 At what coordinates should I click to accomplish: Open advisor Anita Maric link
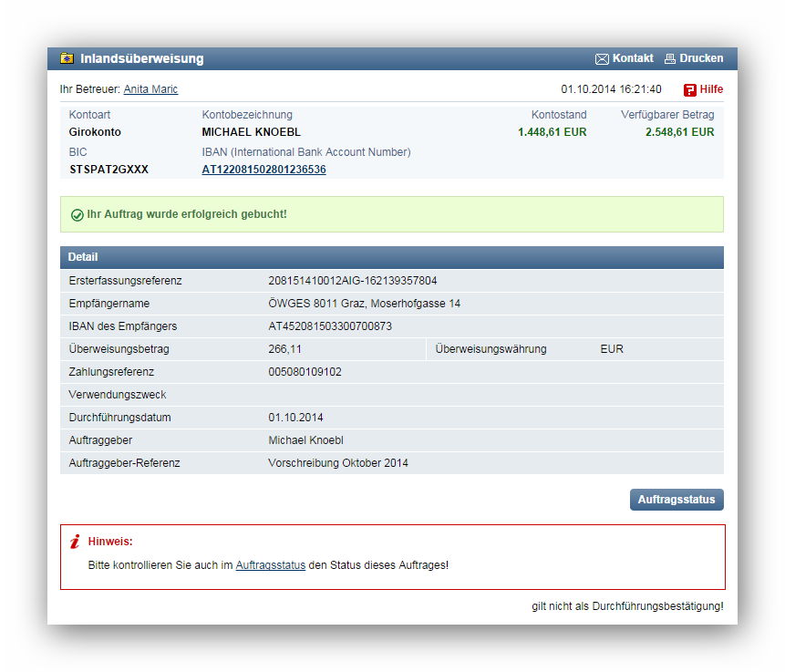coord(150,89)
